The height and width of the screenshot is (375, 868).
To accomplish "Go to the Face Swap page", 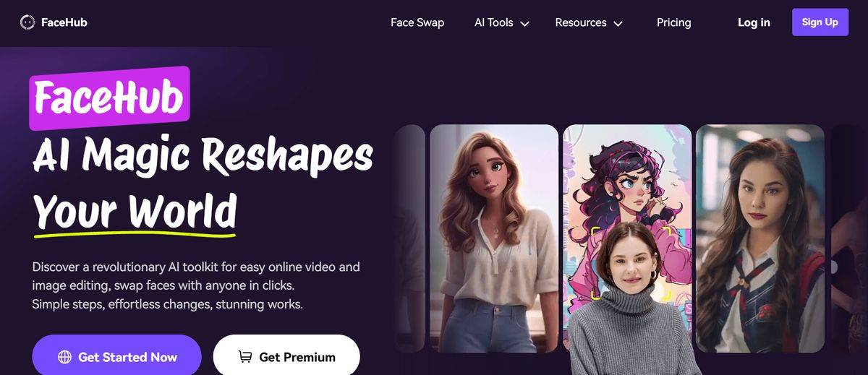I will 417,22.
